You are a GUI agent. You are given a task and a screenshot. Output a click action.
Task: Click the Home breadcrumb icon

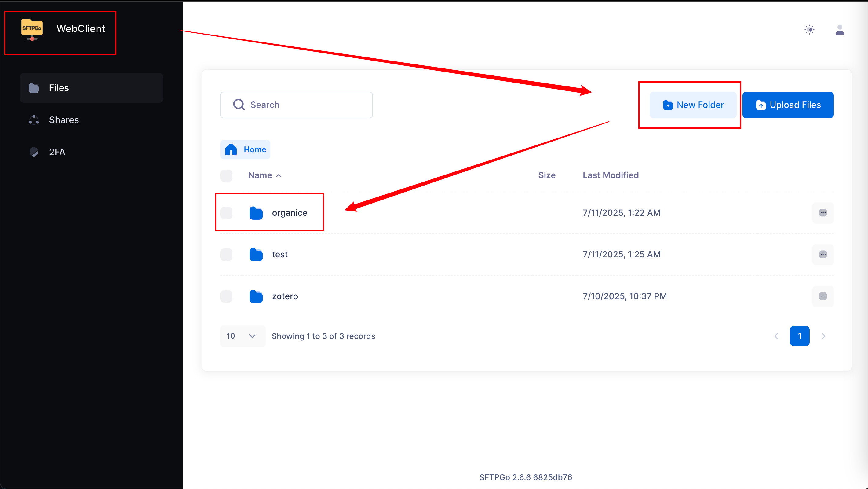(231, 149)
